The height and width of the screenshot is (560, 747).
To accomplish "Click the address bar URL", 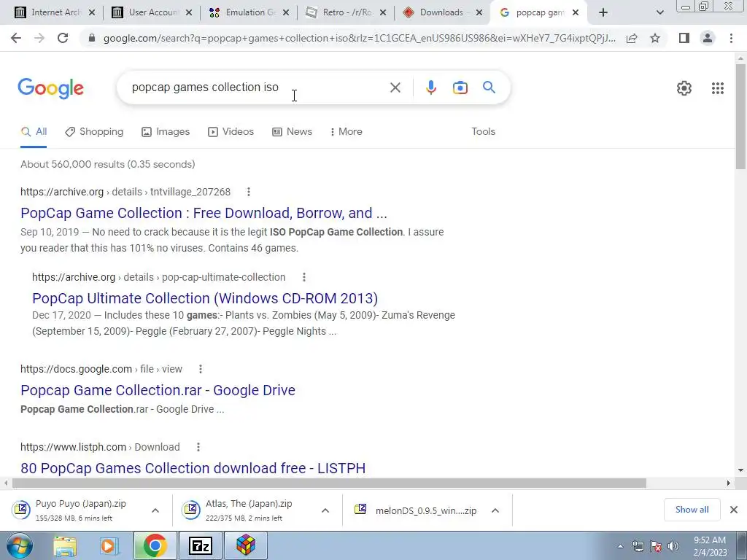I will (359, 38).
